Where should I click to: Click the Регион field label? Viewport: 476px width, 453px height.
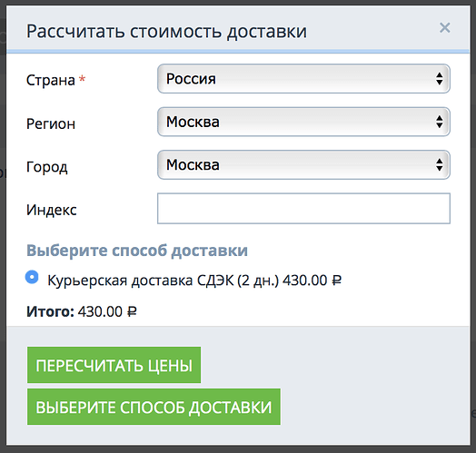(x=51, y=123)
